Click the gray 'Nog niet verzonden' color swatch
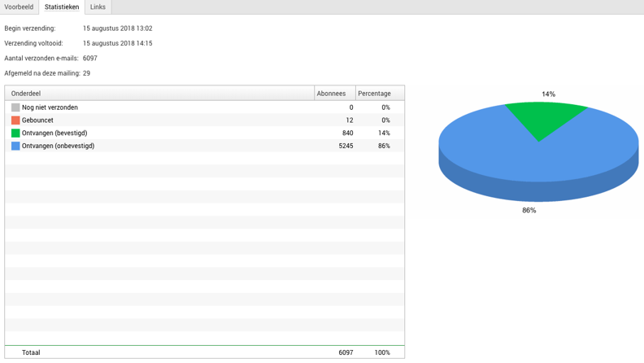 point(15,107)
